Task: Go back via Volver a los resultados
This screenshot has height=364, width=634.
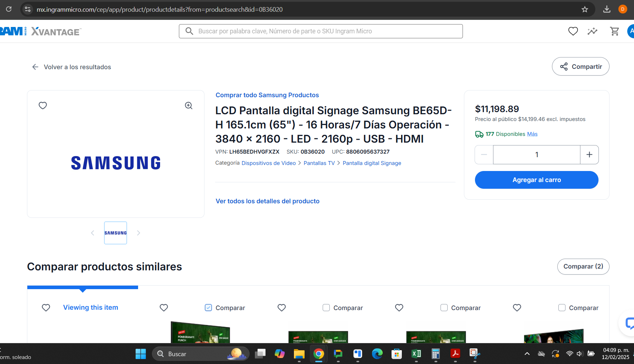Action: pos(71,67)
